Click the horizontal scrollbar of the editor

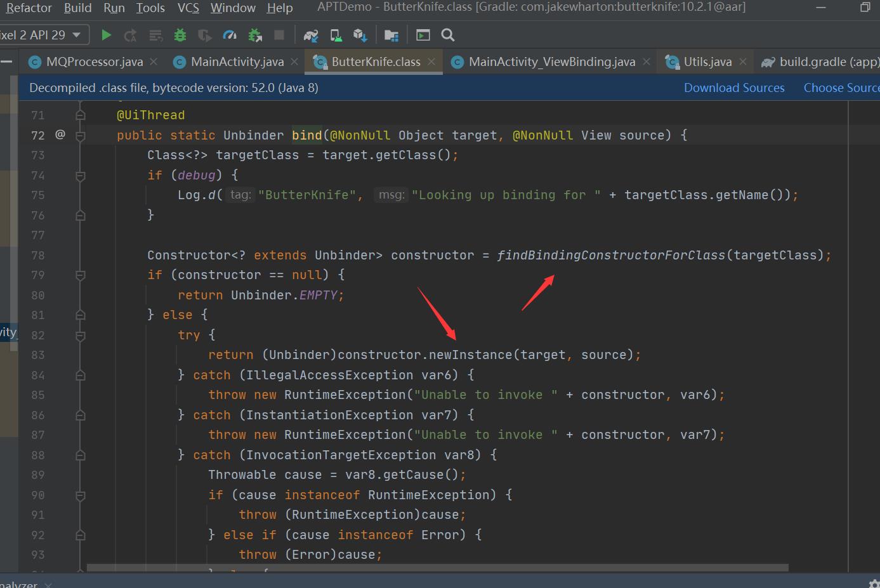tap(438, 568)
